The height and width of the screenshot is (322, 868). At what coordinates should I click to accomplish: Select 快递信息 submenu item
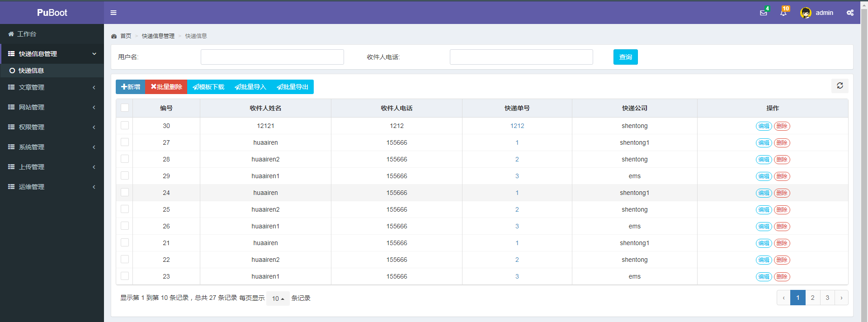[52, 71]
